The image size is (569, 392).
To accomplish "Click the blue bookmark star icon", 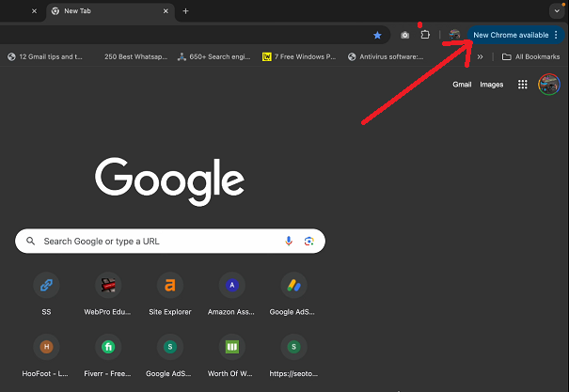I will [377, 35].
